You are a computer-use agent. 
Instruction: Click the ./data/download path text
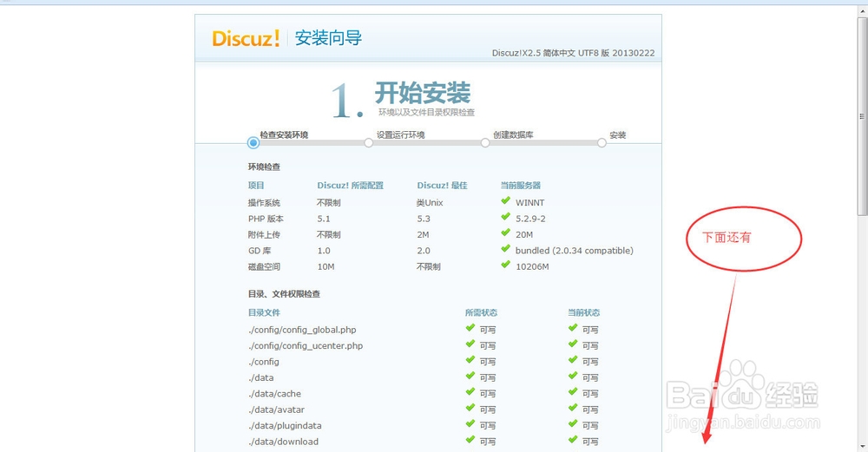click(283, 442)
